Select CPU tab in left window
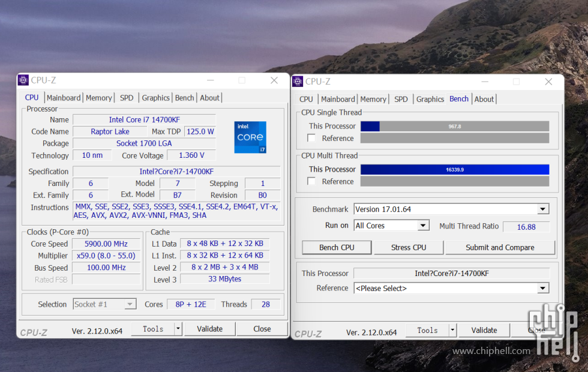588x372 pixels. coord(32,97)
